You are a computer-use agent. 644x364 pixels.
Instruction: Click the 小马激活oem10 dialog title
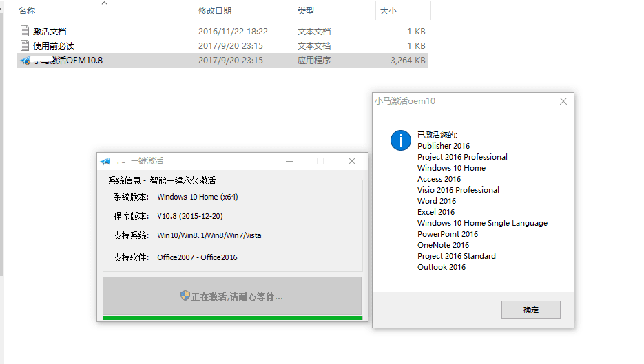pyautogui.click(x=405, y=101)
